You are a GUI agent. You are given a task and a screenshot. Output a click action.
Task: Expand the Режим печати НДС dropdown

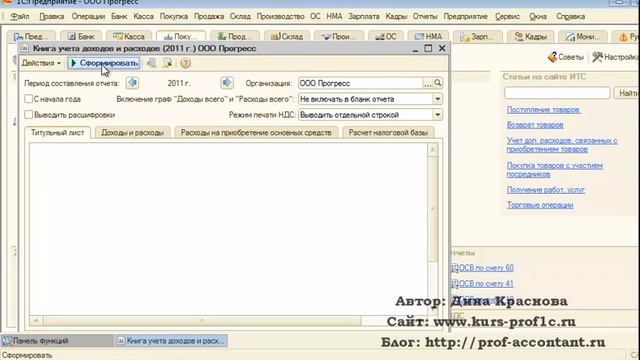pos(437,115)
